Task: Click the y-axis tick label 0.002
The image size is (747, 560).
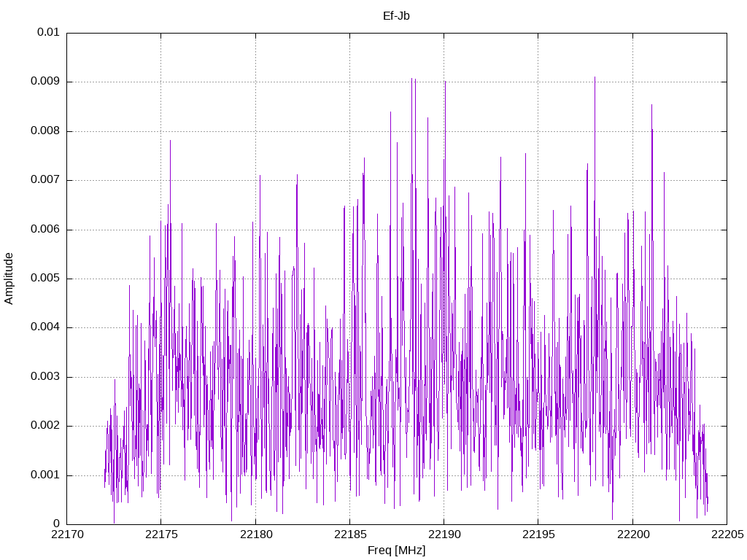Action: click(45, 426)
